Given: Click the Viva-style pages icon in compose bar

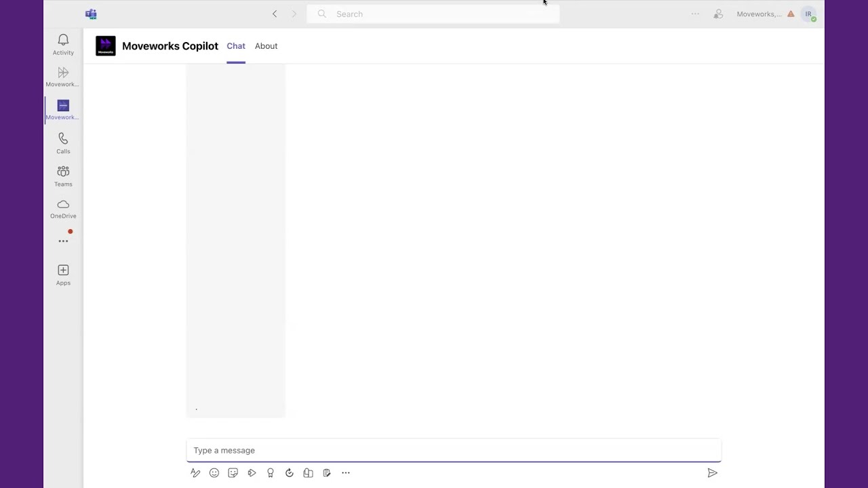Looking at the screenshot, I should [x=308, y=473].
